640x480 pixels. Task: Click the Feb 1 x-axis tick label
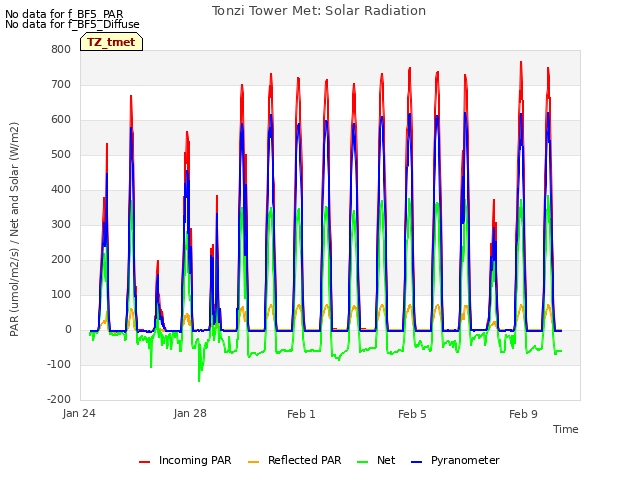301,414
